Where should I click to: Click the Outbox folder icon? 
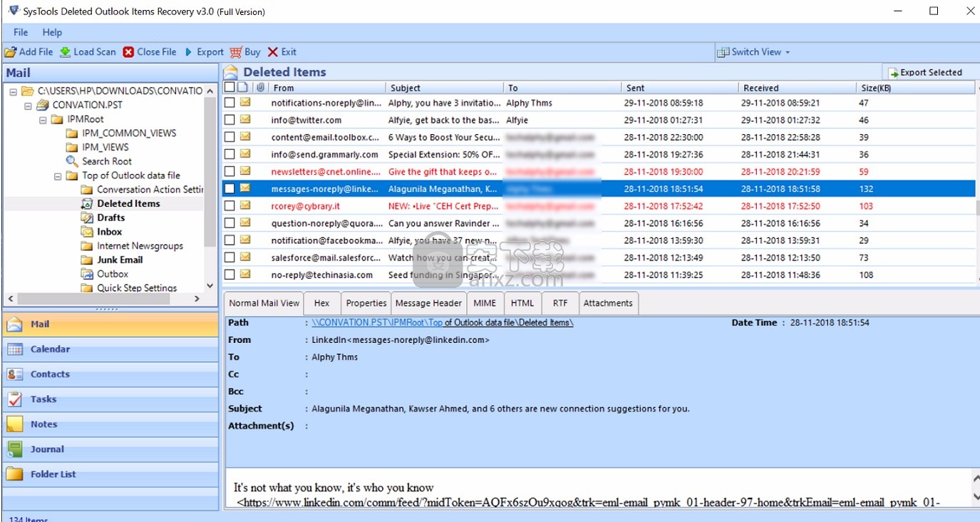tap(87, 275)
